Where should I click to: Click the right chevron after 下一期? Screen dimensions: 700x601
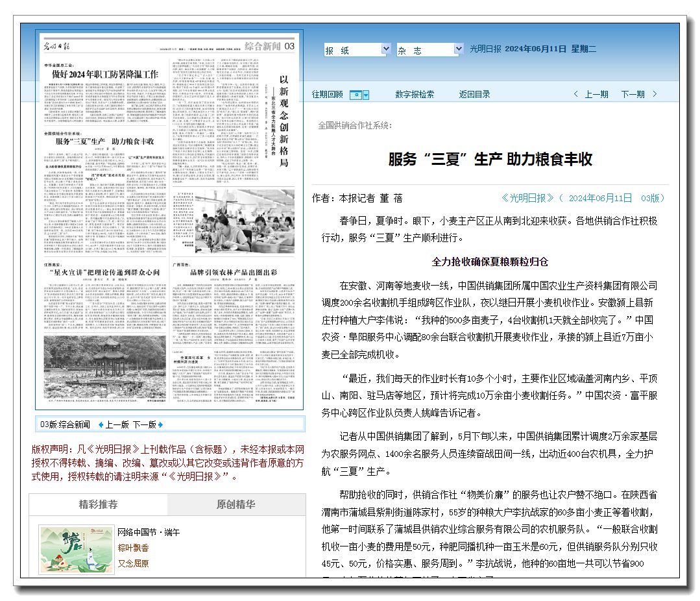click(655, 93)
